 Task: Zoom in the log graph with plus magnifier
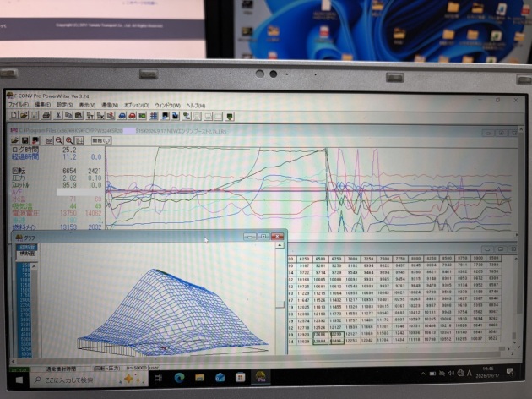(x=69, y=140)
